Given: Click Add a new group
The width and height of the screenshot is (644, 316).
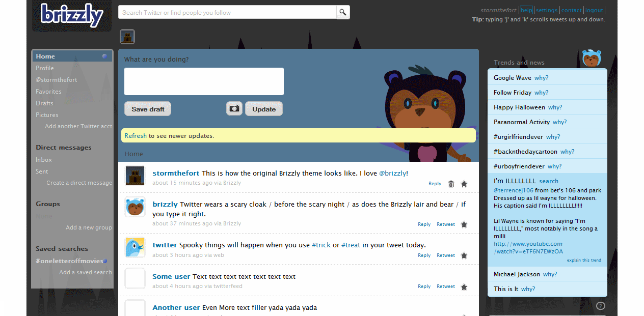Looking at the screenshot, I should click(x=89, y=227).
